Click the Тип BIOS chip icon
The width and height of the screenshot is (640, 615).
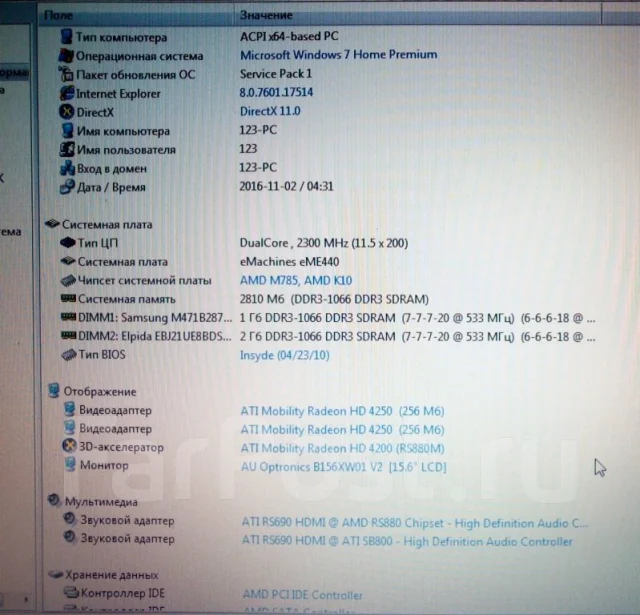click(x=69, y=355)
